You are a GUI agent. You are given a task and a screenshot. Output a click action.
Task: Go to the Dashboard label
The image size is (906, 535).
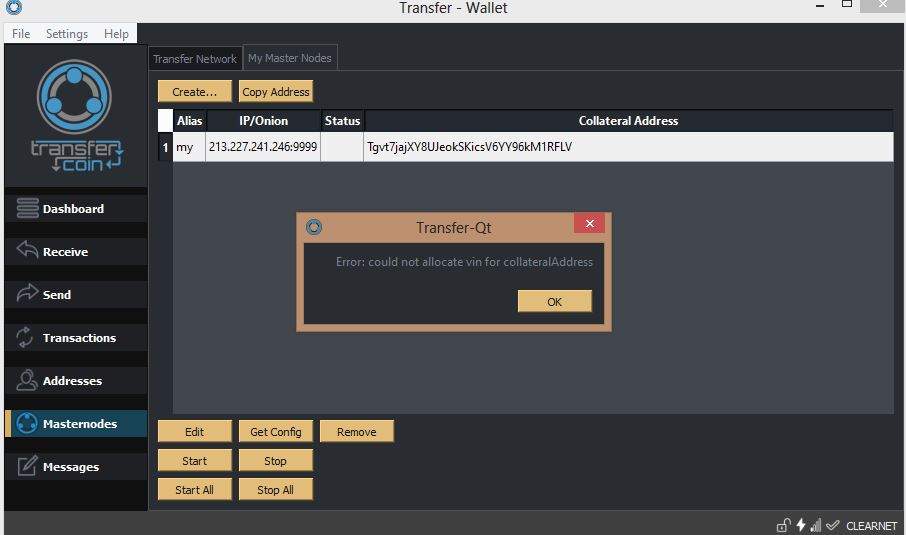73,209
